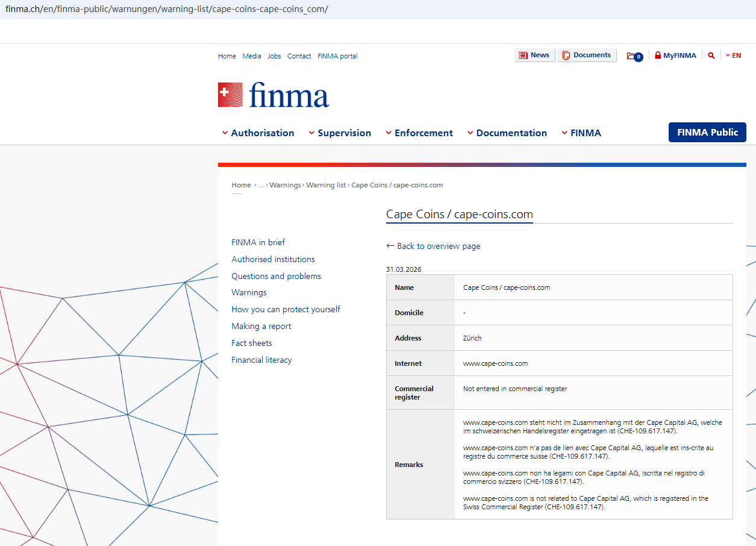Go to Warning list breadcrumb
The width and height of the screenshot is (756, 546).
click(x=326, y=185)
